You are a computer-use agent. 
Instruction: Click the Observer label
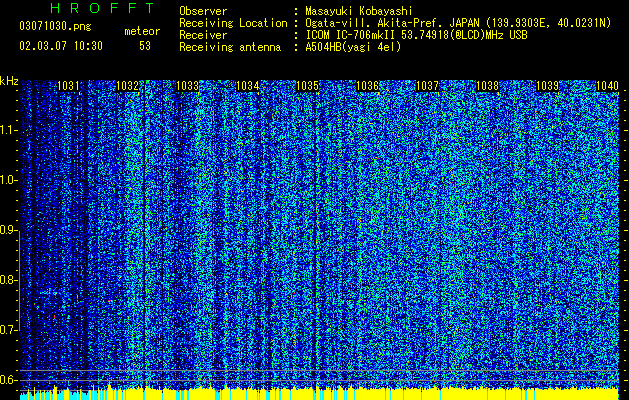tap(203, 12)
